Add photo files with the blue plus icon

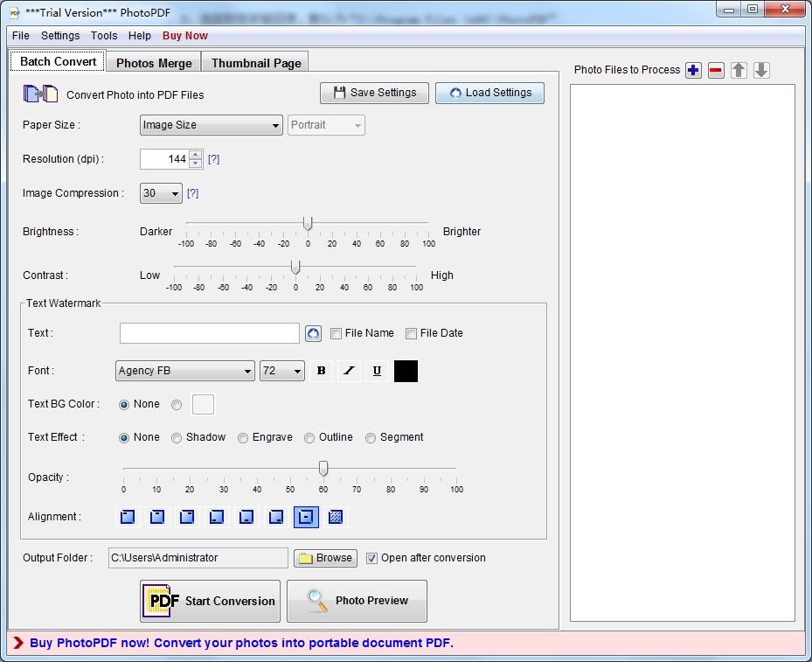[x=693, y=70]
